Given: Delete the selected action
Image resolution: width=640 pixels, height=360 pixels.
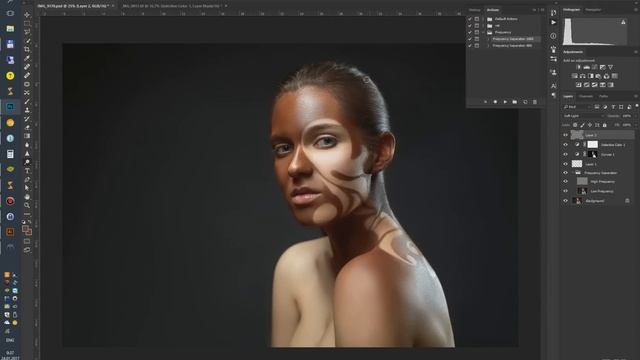Looking at the screenshot, I should click(x=535, y=102).
